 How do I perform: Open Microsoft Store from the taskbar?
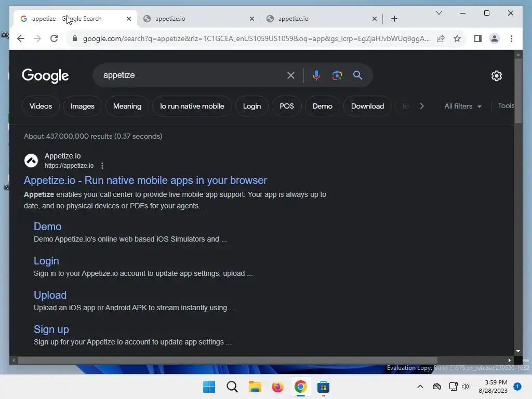[323, 387]
